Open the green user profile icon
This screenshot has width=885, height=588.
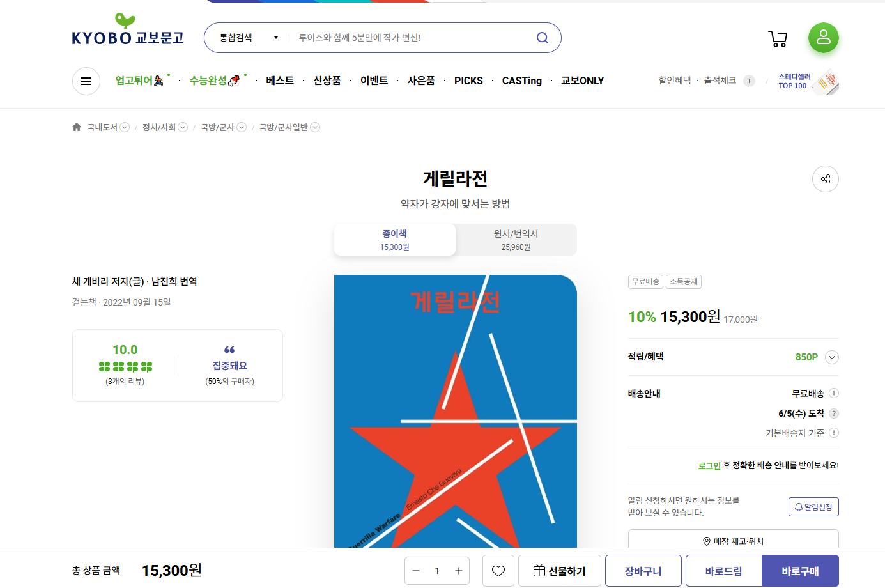(x=824, y=38)
